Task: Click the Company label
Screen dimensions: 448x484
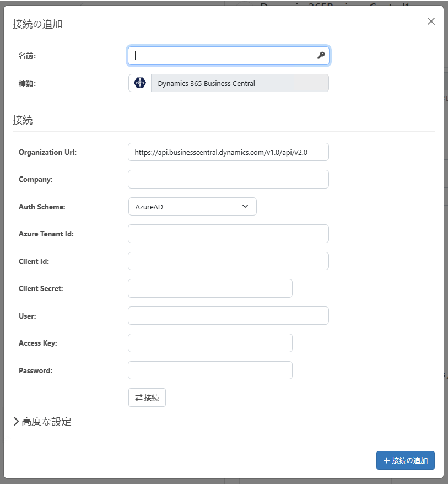Action: (x=35, y=180)
